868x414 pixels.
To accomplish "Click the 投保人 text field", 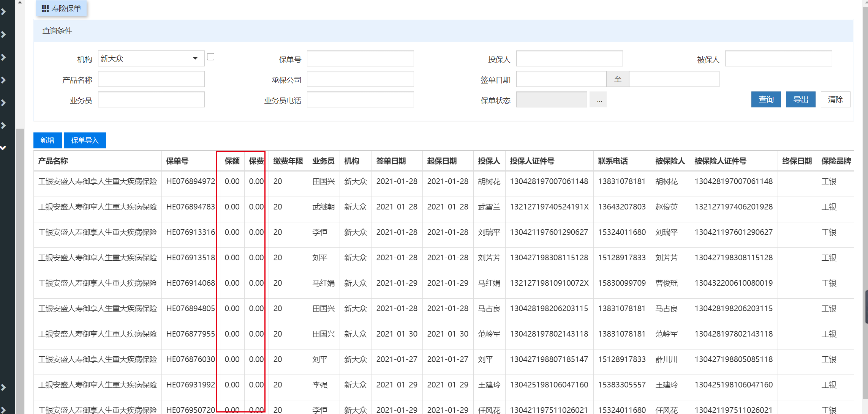I will click(x=569, y=59).
